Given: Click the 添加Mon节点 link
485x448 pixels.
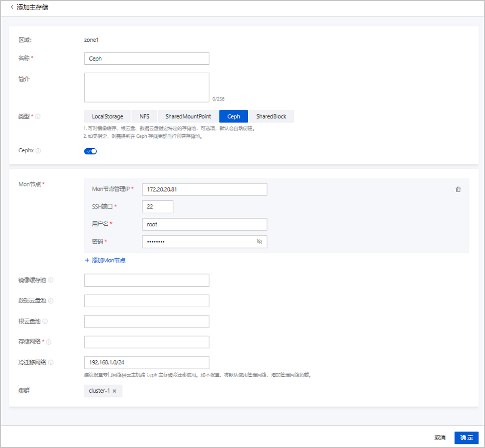Looking at the screenshot, I should point(105,260).
